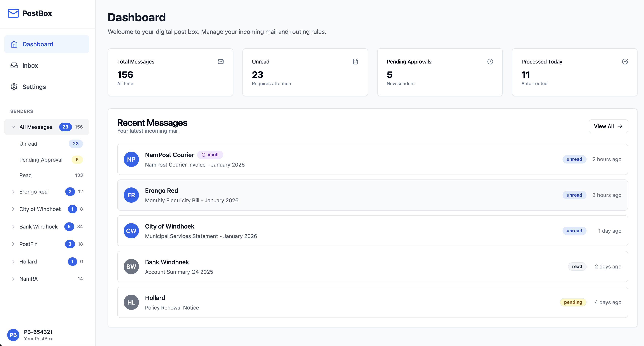Click the PostBox envelope logo icon
Image resolution: width=644 pixels, height=346 pixels.
pyautogui.click(x=13, y=13)
